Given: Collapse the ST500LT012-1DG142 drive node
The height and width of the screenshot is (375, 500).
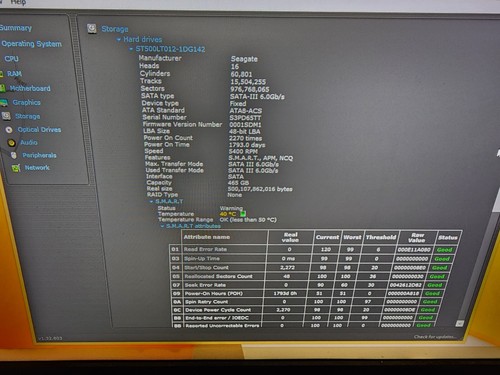Looking at the screenshot, I should coord(131,49).
